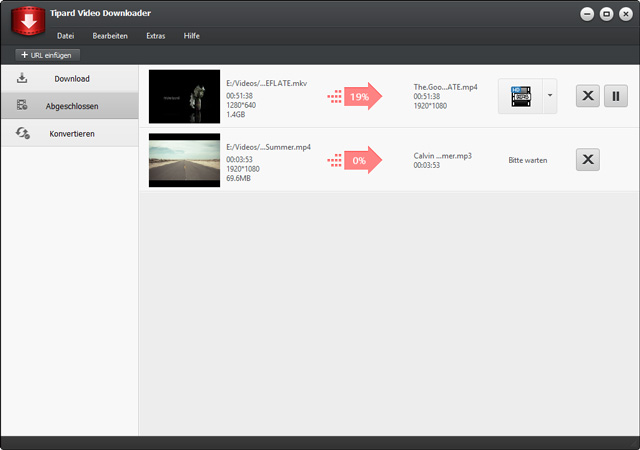Screen dimensions: 640x450
Task: Click the Bitte warten status text
Action: pyautogui.click(x=528, y=160)
